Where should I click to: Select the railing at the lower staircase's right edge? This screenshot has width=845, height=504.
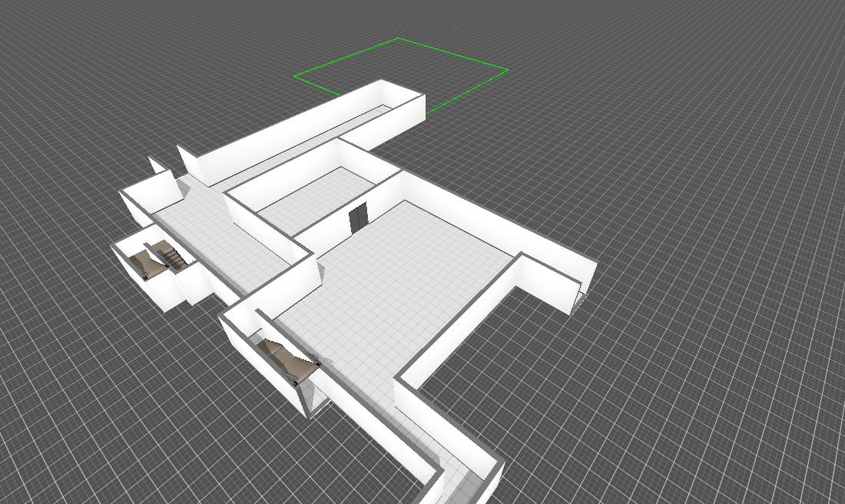coord(316,360)
